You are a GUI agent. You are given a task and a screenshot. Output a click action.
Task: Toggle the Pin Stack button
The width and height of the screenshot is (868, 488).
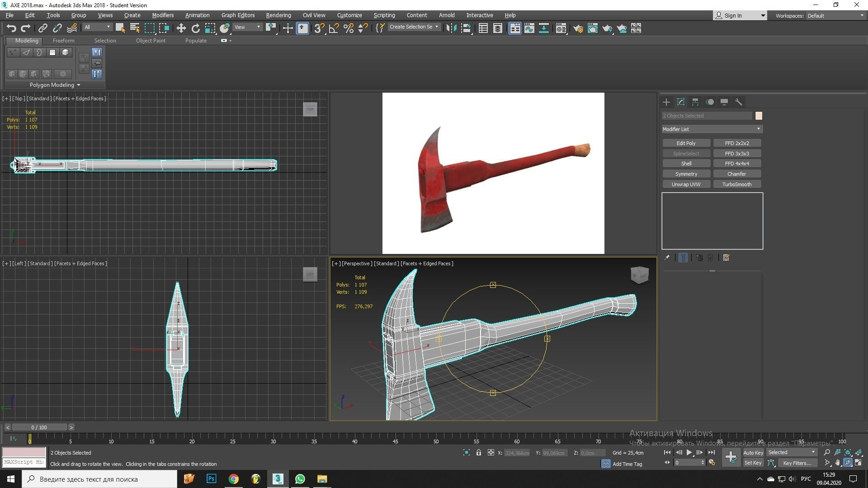coord(666,258)
